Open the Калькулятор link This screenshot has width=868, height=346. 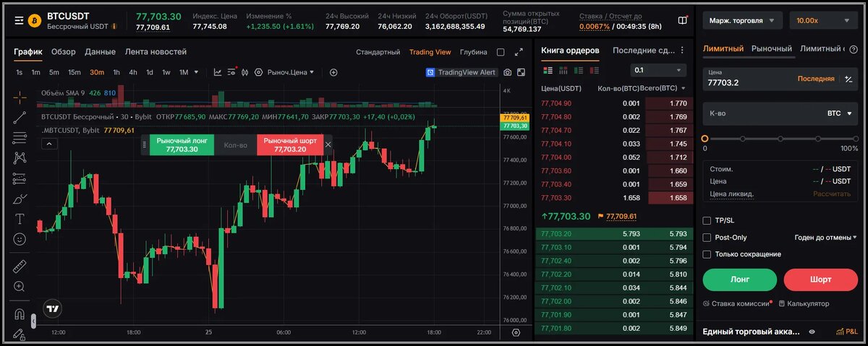pyautogui.click(x=804, y=304)
